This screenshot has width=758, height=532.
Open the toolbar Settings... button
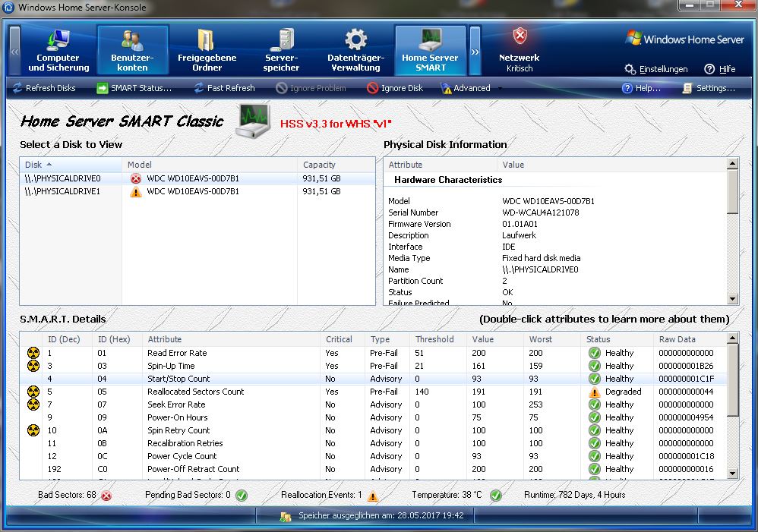(709, 88)
